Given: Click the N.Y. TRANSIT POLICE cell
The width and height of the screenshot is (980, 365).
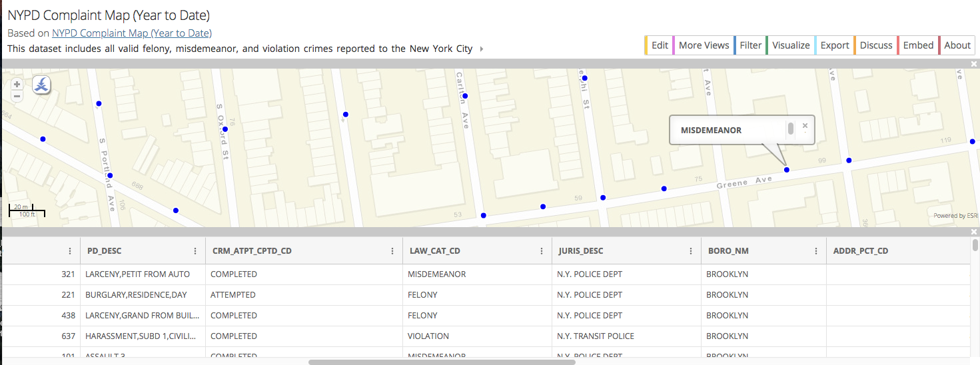Looking at the screenshot, I should pyautogui.click(x=626, y=336).
